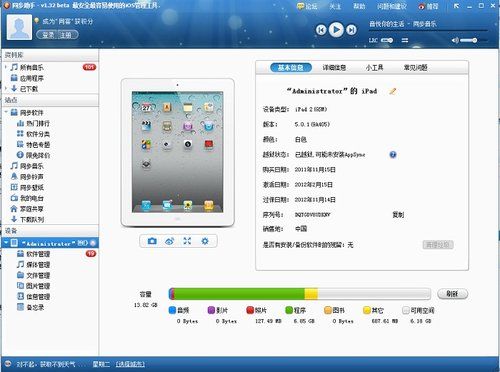Expand the 所有音乐 tree arrow

(x=5, y=67)
